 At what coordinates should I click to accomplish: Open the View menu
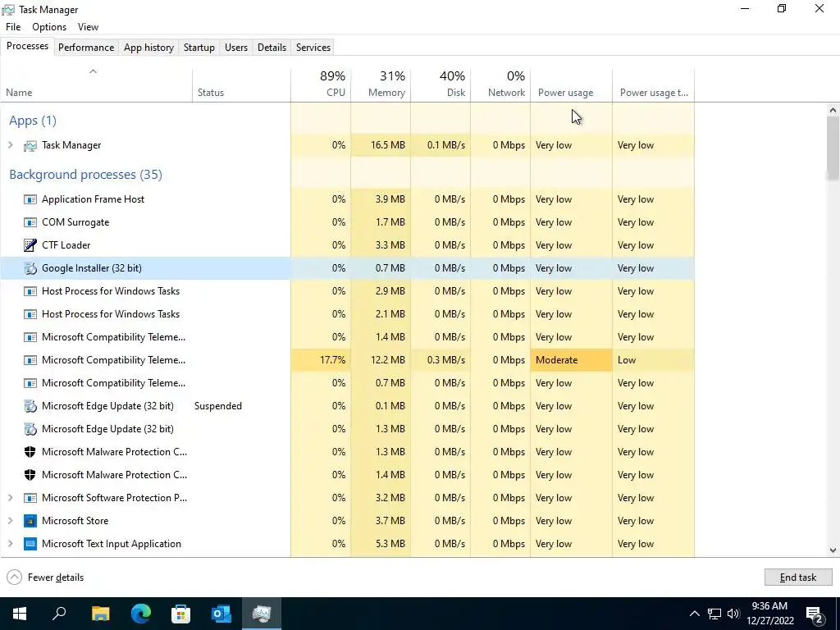tap(88, 27)
